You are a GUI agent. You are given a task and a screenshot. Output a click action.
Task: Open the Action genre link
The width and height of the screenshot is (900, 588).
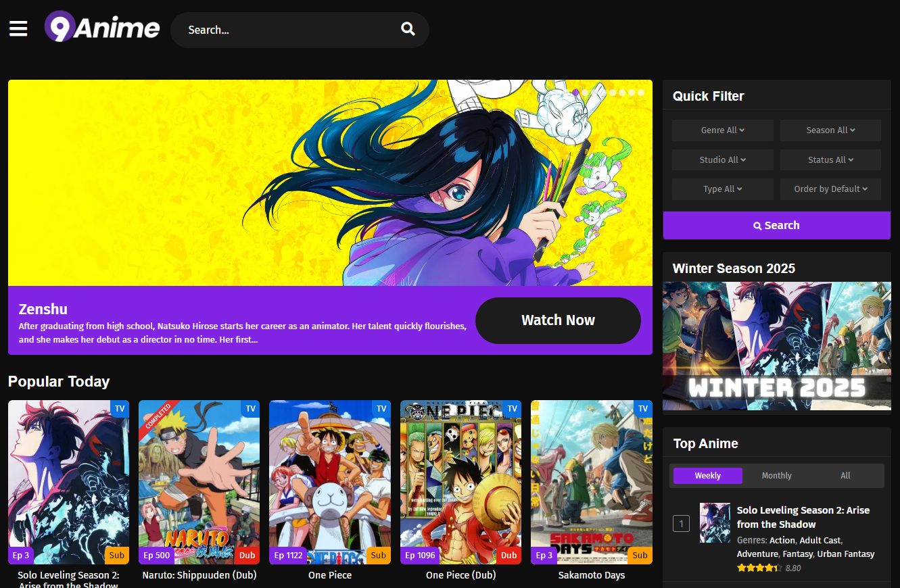(782, 540)
